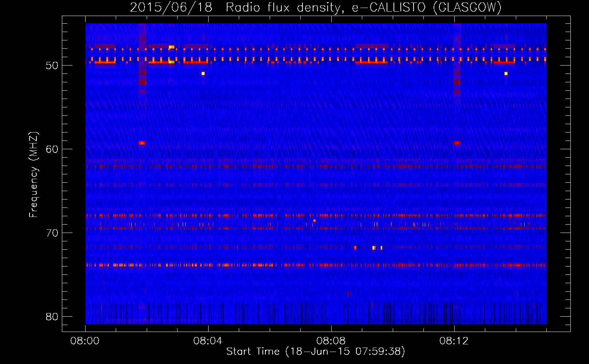Click the 'Start Time (18-Jun-15 07:59:38)' label
589x364 pixels.
click(316, 351)
